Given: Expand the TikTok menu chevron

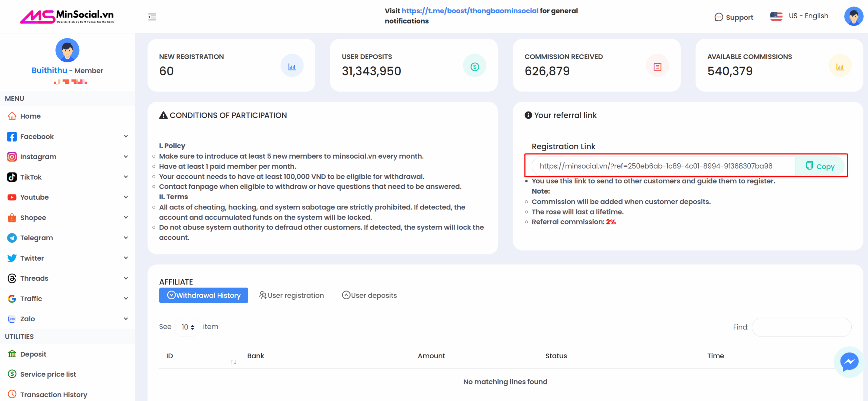Looking at the screenshot, I should [126, 177].
